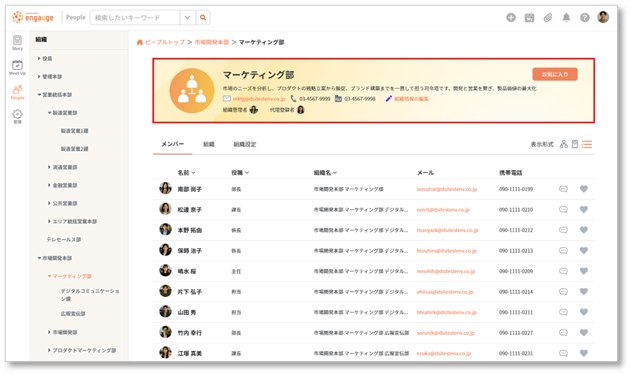Collapse the 営業統括本部 tree node

39,95
